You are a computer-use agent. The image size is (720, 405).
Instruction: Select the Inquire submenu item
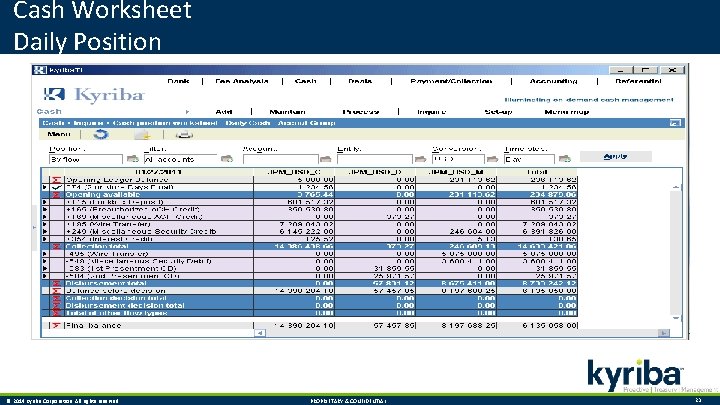coord(431,112)
